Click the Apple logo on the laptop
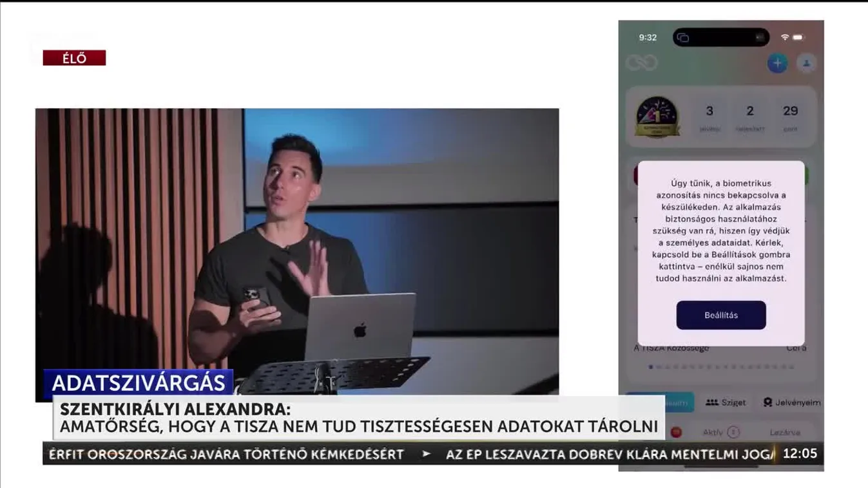 click(360, 330)
